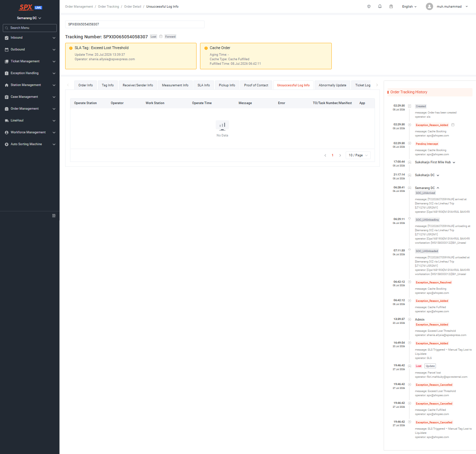Click Update button beside Lost status
Image resolution: width=476 pixels, height=454 pixels.
click(430, 366)
